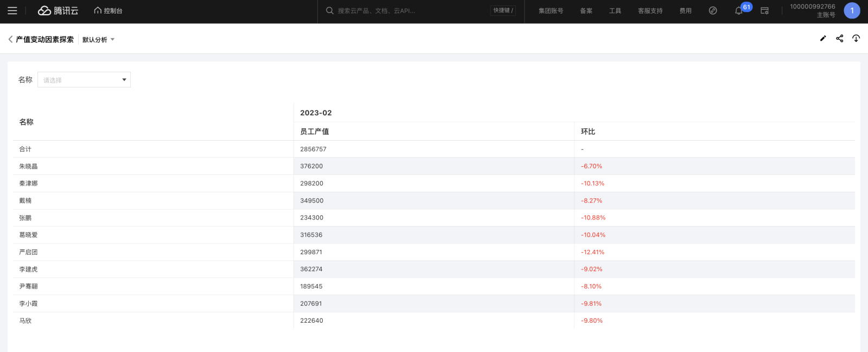The height and width of the screenshot is (352, 868).
Task: Click the user avatar circle
Action: [x=852, y=11]
